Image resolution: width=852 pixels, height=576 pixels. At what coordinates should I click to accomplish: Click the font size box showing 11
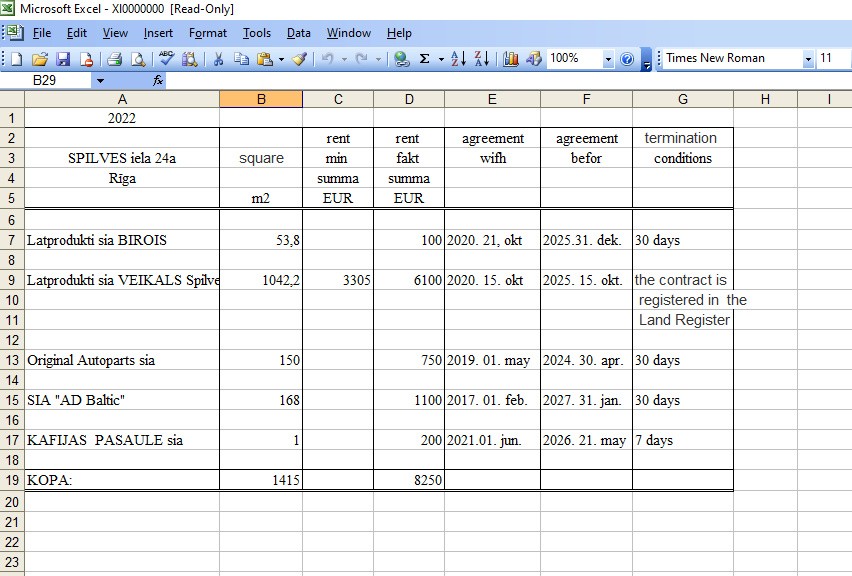(832, 59)
